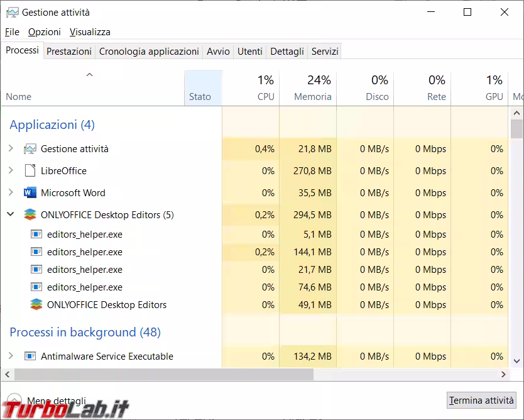Switch to the Prestazioni tab
524x420 pixels.
[69, 52]
